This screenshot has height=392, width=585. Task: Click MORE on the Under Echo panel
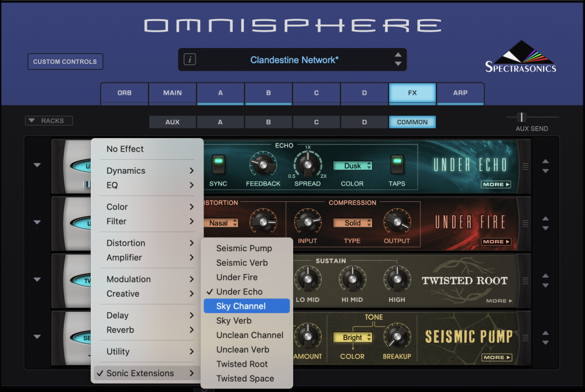496,184
